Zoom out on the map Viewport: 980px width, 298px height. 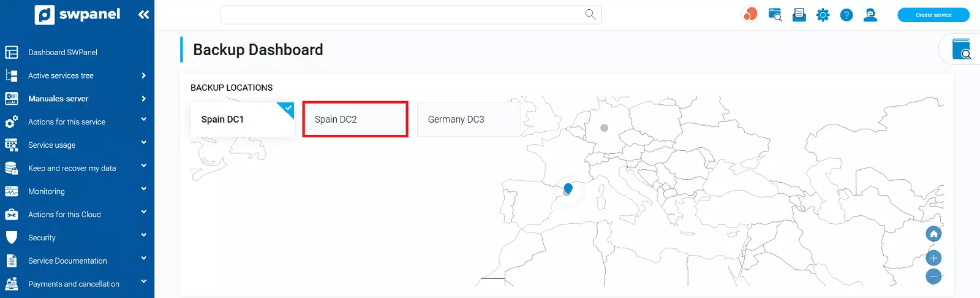point(933,277)
